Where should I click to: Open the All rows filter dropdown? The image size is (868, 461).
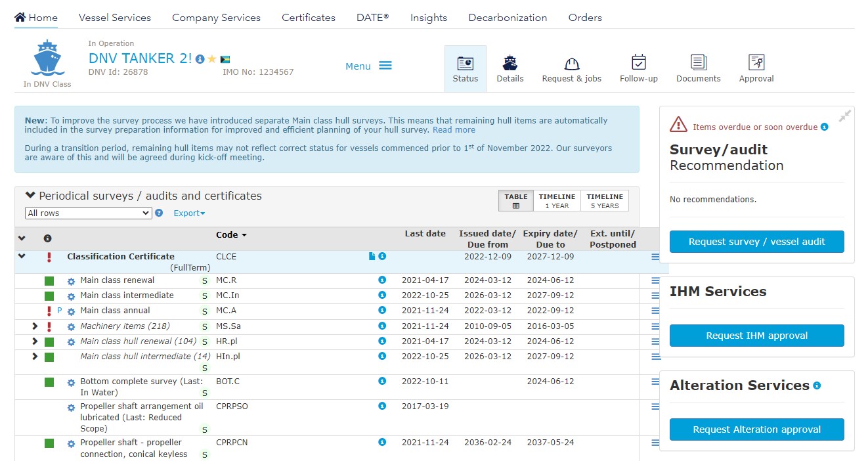click(x=89, y=213)
